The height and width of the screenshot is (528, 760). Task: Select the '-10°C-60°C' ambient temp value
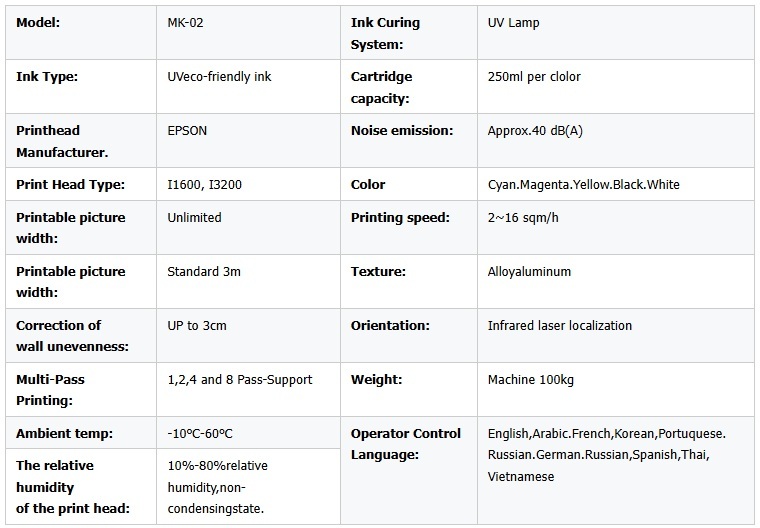point(201,433)
